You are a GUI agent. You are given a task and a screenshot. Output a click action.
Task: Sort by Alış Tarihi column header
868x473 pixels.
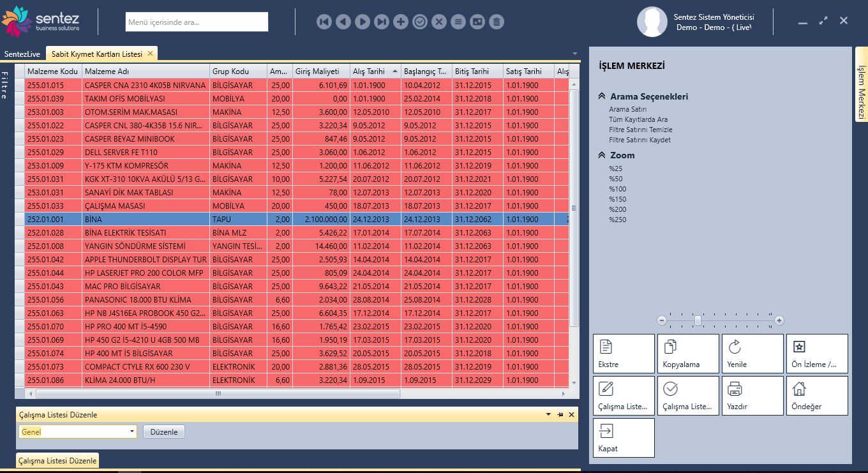pos(376,71)
